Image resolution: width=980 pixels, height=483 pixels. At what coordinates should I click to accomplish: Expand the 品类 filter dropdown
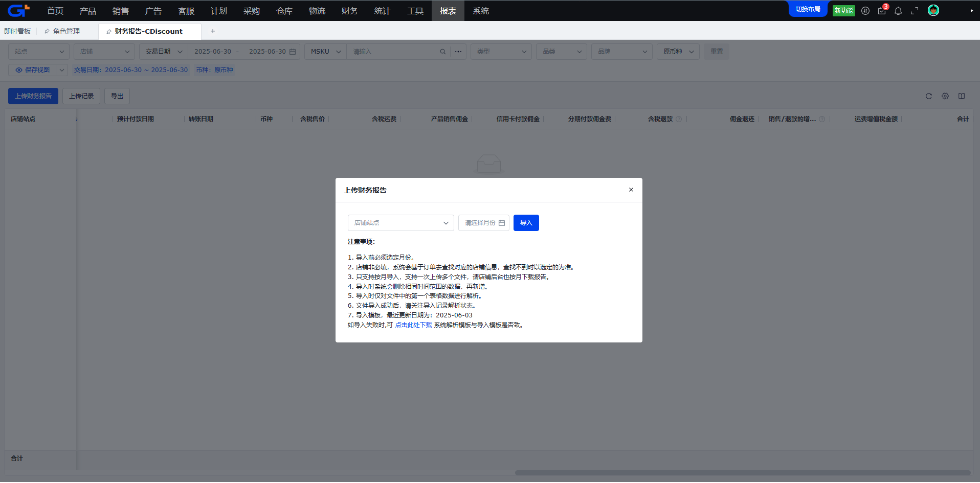pos(562,52)
